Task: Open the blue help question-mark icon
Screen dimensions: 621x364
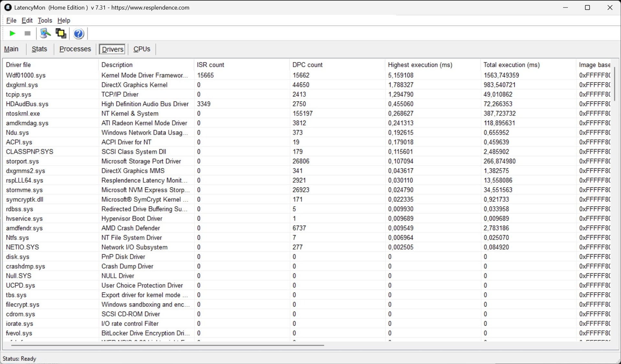Action: tap(79, 34)
